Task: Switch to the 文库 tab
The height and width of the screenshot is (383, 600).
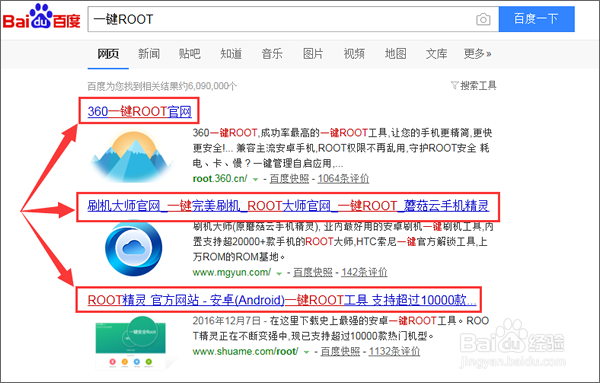Action: coord(437,54)
